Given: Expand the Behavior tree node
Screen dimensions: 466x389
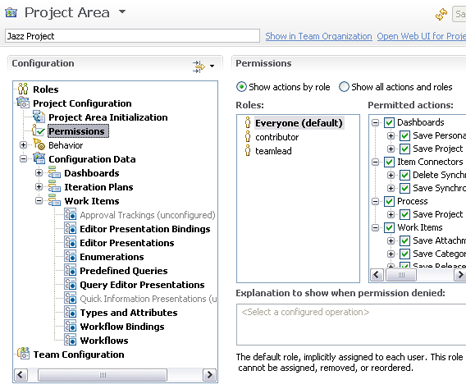Looking at the screenshot, I should coord(23,145).
